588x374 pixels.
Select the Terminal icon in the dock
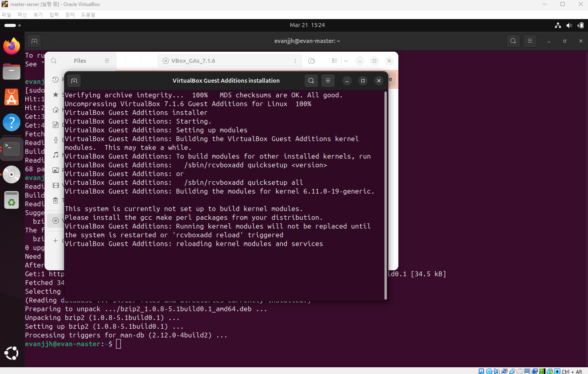tap(12, 149)
